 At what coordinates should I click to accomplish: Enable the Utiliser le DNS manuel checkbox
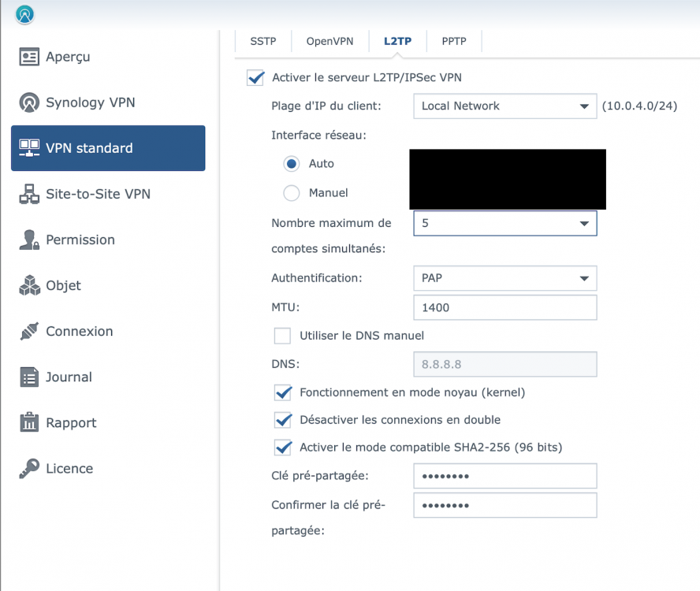point(282,336)
